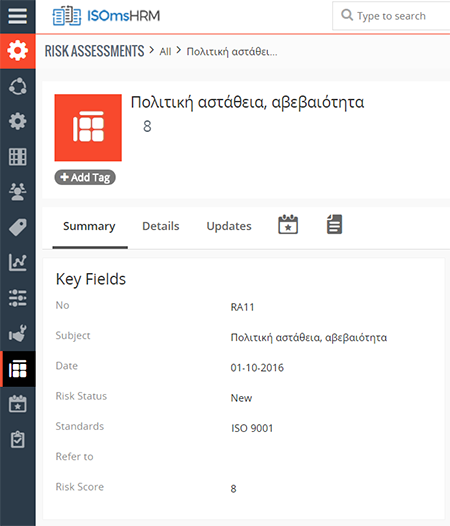Open the hamburger menu in the sidebar
This screenshot has height=526, width=450.
17,16
